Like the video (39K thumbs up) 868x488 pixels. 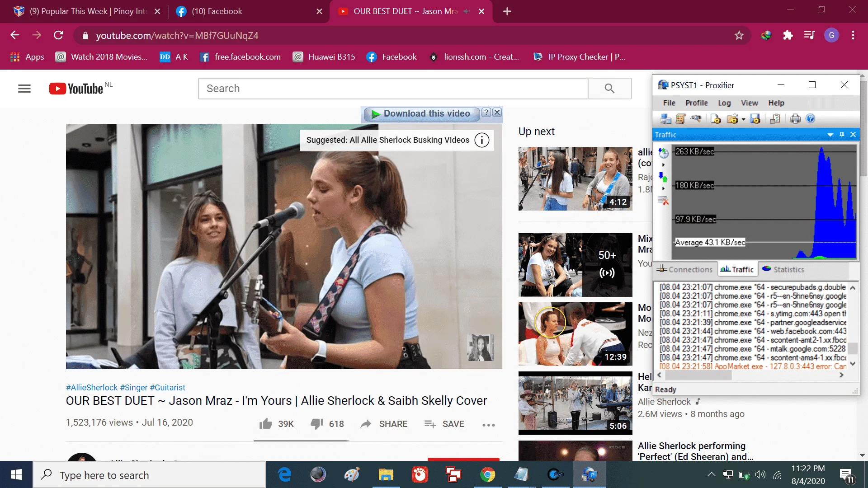276,424
